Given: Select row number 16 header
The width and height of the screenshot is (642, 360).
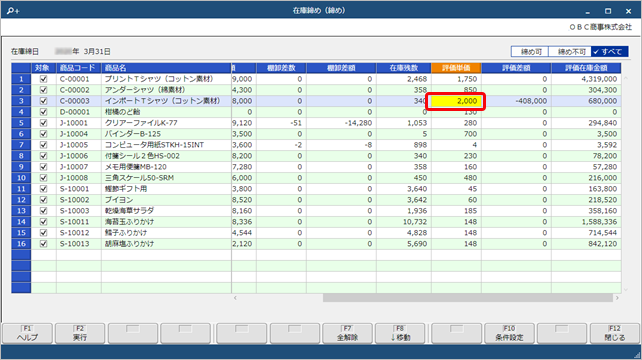Looking at the screenshot, I should click(x=21, y=244).
